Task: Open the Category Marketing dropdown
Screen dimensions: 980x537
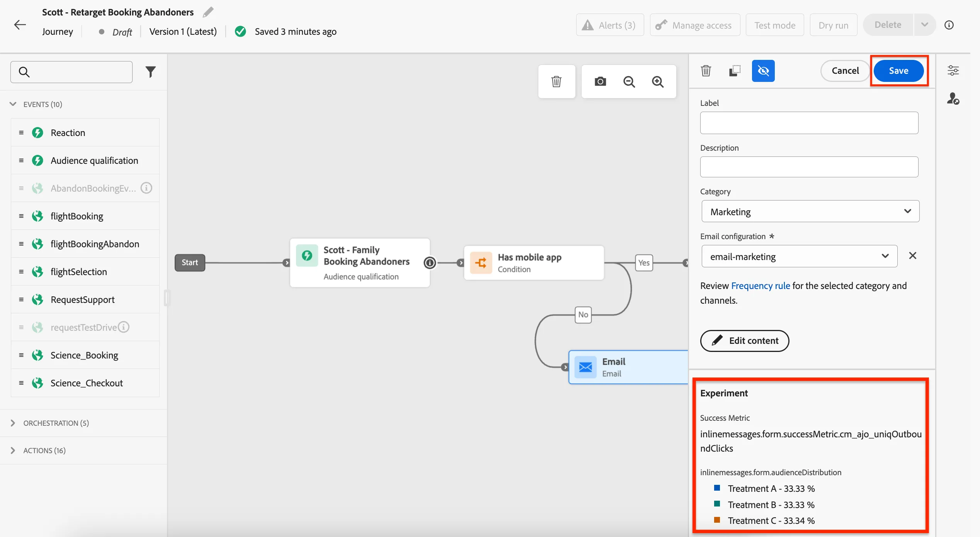Action: (x=810, y=211)
